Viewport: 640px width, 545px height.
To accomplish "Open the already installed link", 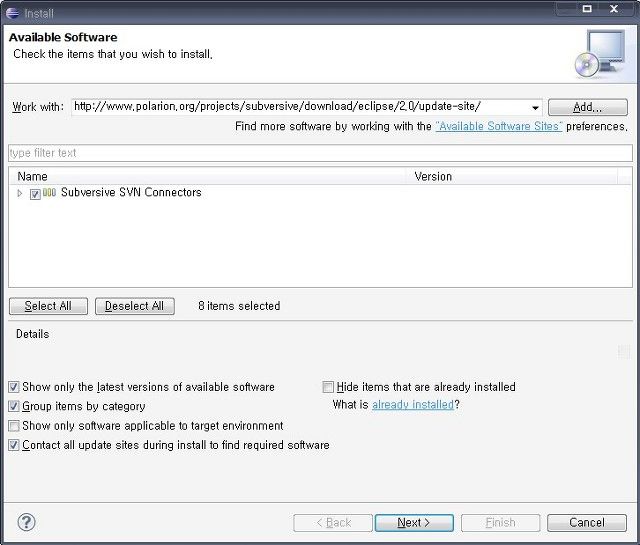I will (413, 405).
